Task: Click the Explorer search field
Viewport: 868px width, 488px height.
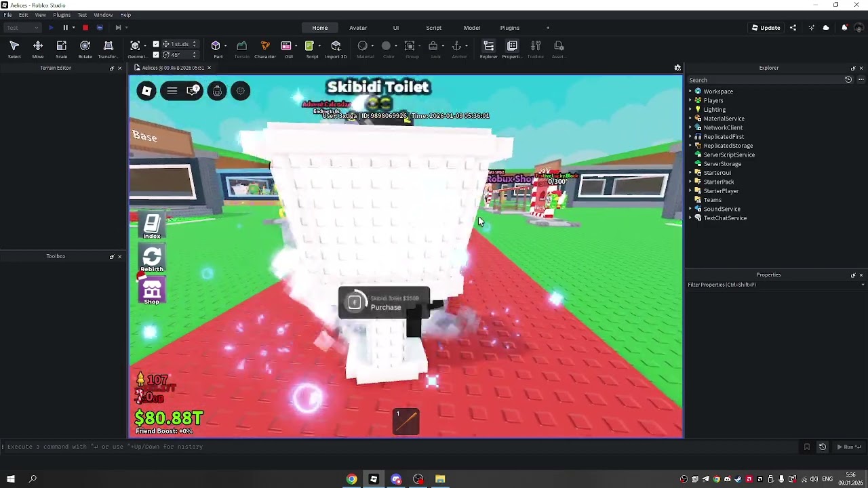Action: 765,80
